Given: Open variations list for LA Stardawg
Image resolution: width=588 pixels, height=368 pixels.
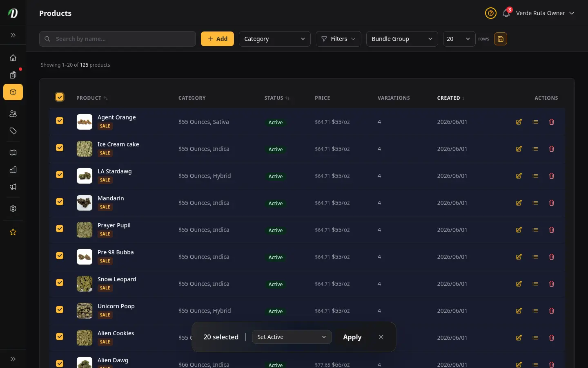Looking at the screenshot, I should point(535,176).
